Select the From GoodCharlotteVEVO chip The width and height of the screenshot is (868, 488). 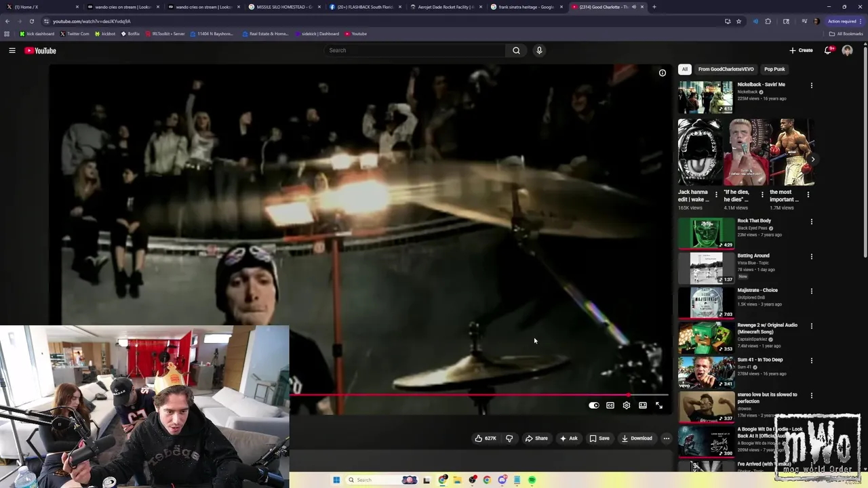point(726,69)
